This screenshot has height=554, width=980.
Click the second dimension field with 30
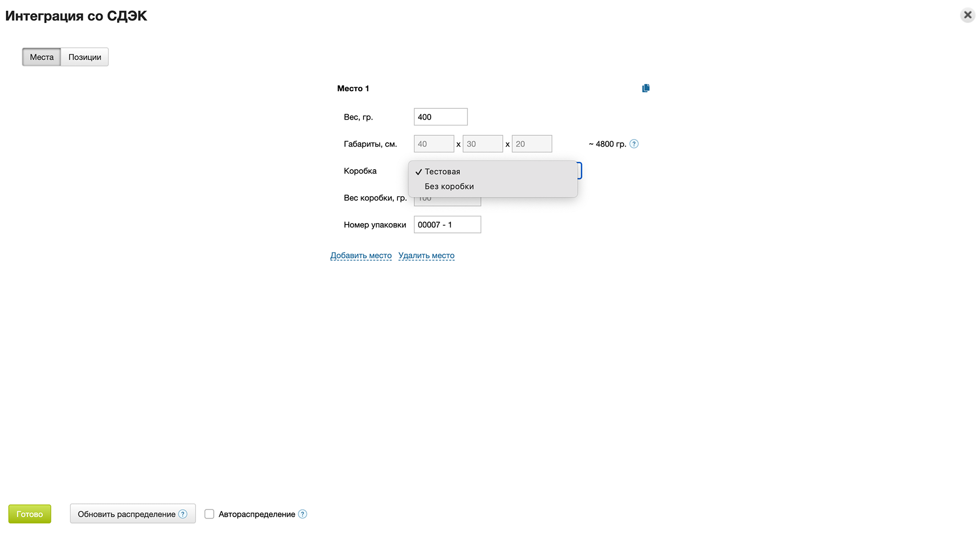click(x=483, y=144)
